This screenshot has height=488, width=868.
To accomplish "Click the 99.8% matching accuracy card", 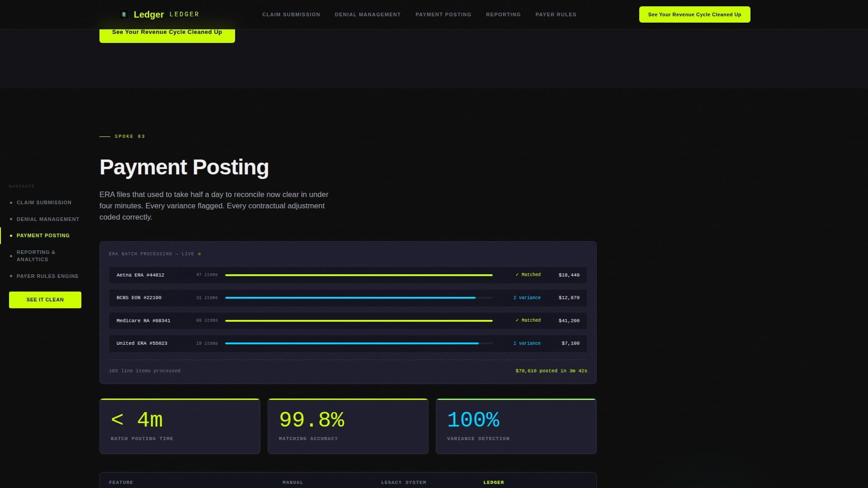I will [348, 426].
